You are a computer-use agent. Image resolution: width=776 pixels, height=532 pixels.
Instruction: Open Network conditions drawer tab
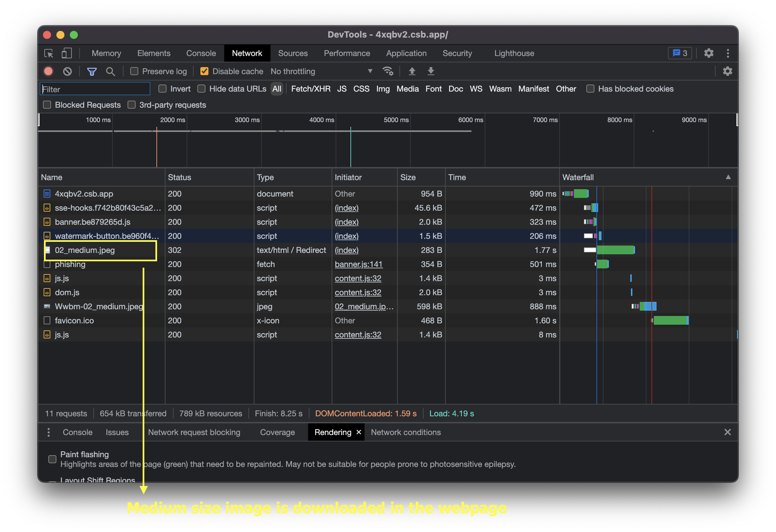pos(406,432)
